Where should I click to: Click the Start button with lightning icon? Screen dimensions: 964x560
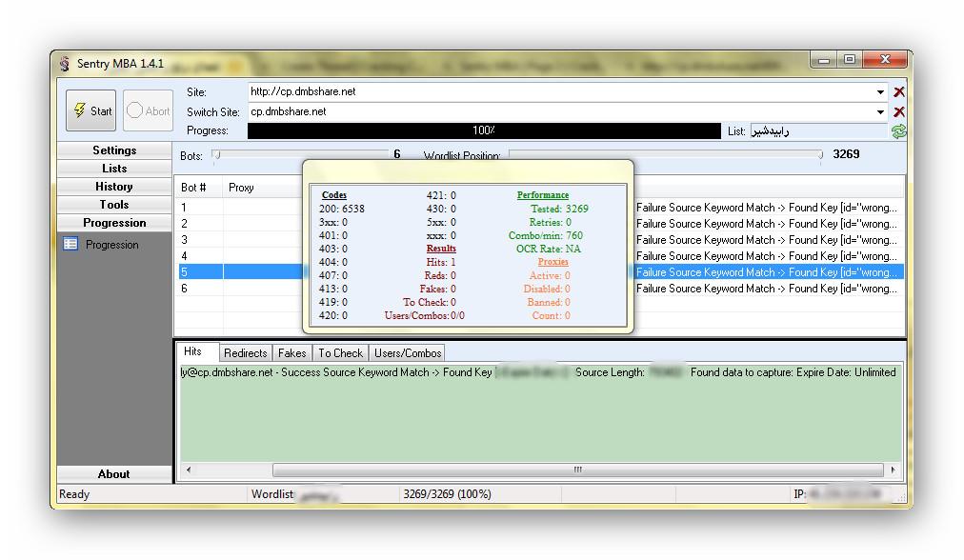tap(91, 110)
